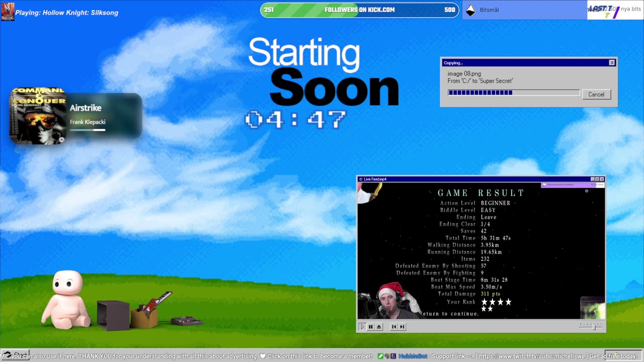Click the Bitsmål diamond icon

coord(470,10)
